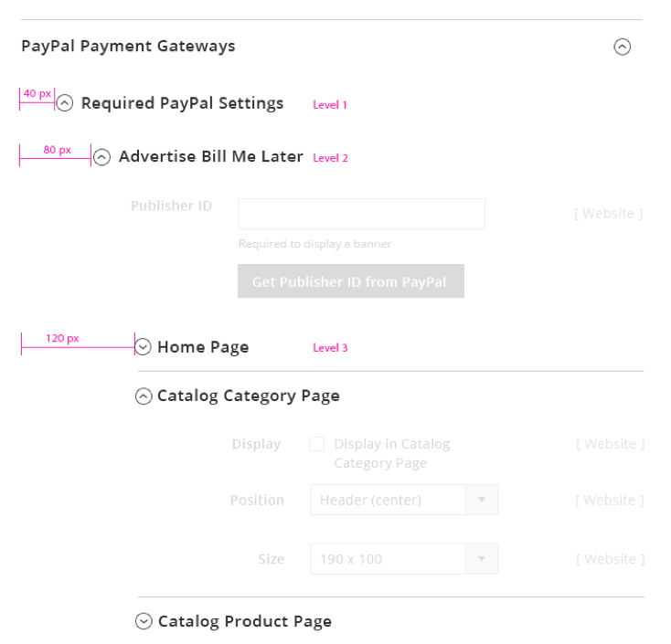Expand Home Page chevron icon
Screen dimensions: 671x644
144,347
